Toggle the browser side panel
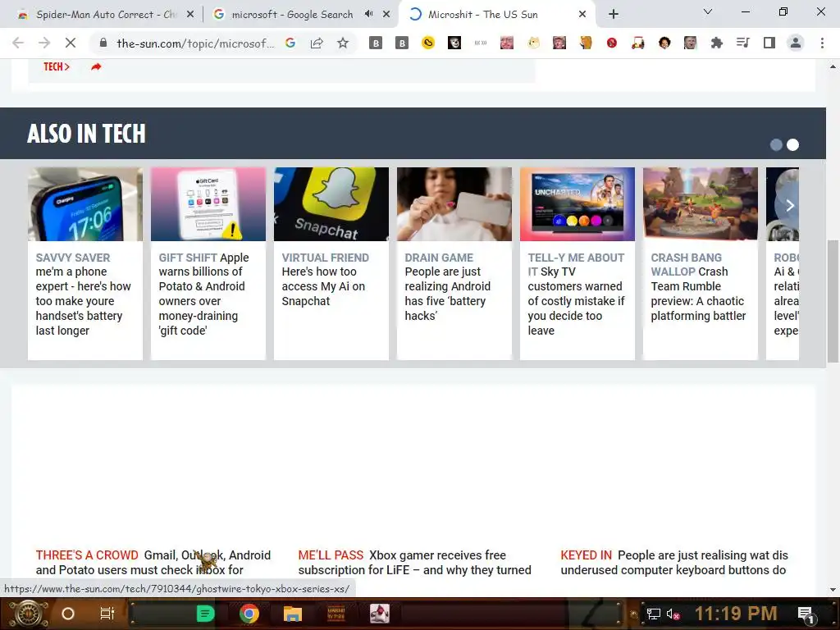Screen dimensions: 840x630 click(769, 43)
